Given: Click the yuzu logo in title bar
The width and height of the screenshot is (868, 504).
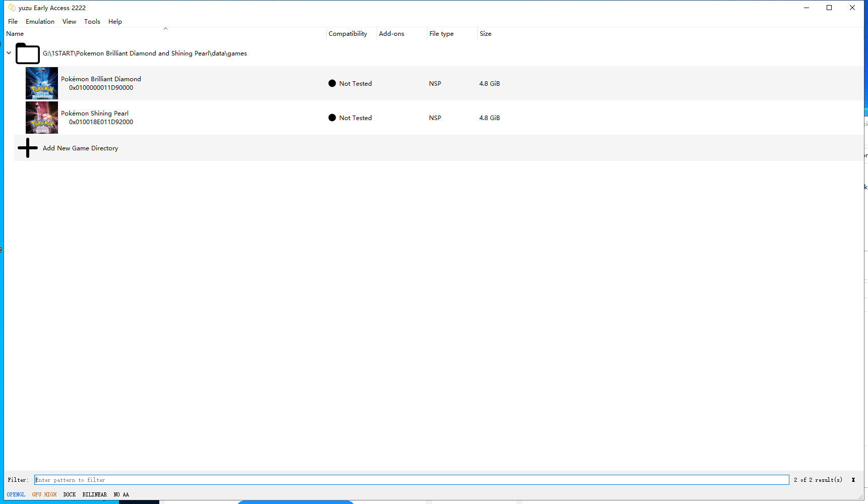Looking at the screenshot, I should [x=12, y=8].
